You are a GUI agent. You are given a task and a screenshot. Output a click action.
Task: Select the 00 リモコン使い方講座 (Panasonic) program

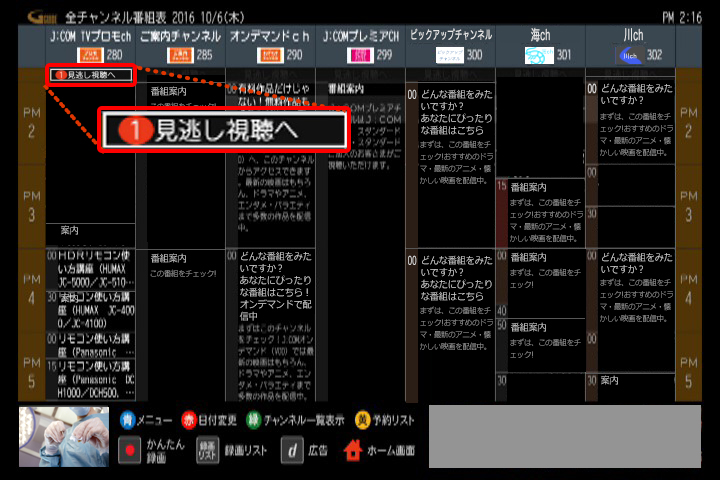pos(90,345)
